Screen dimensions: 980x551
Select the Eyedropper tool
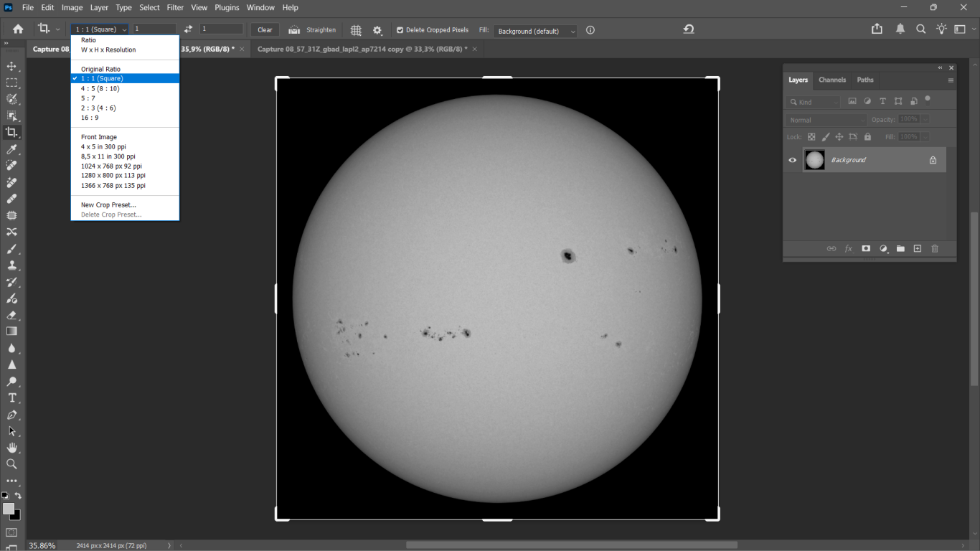[x=11, y=149]
